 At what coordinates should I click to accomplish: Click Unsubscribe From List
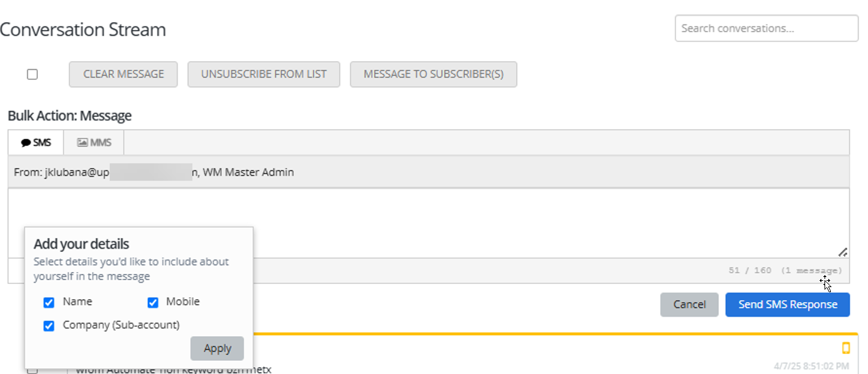(x=263, y=74)
